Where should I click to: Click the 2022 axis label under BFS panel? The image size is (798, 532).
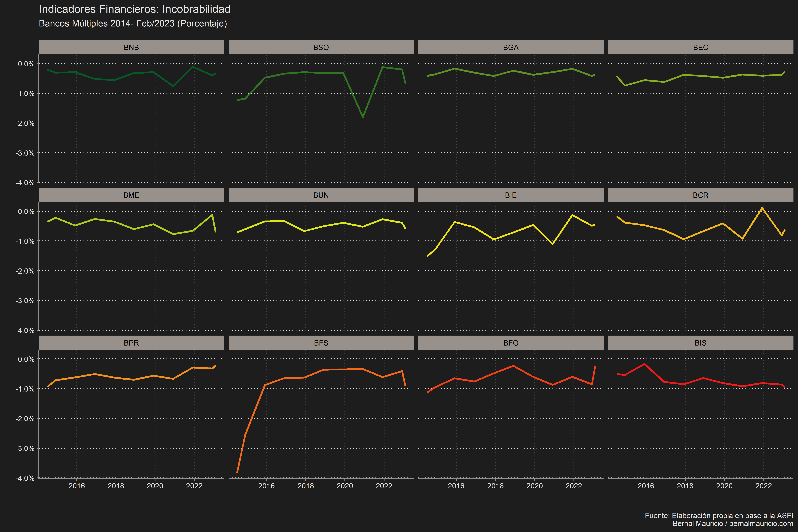pos(384,486)
